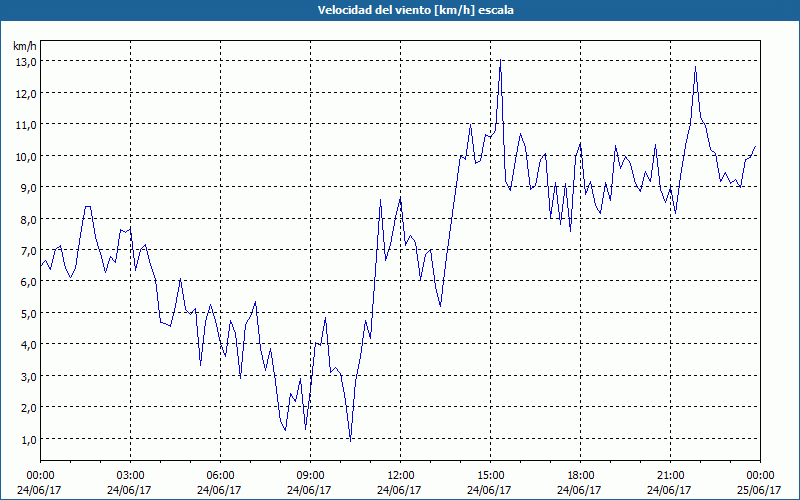The width and height of the screenshot is (800, 500).
Task: Click the 5,0 y-axis label
Action: 29,314
